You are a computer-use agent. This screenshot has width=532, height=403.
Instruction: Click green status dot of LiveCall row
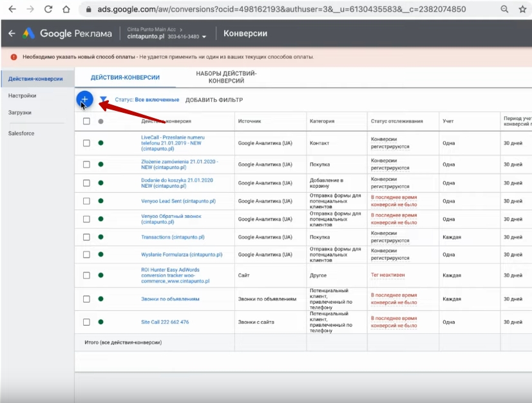[100, 143]
